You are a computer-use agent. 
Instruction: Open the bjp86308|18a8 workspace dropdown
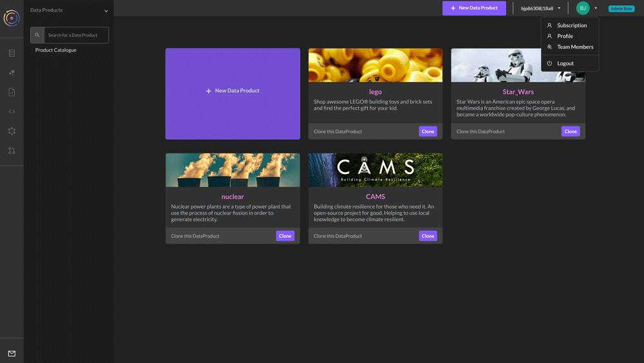click(540, 8)
